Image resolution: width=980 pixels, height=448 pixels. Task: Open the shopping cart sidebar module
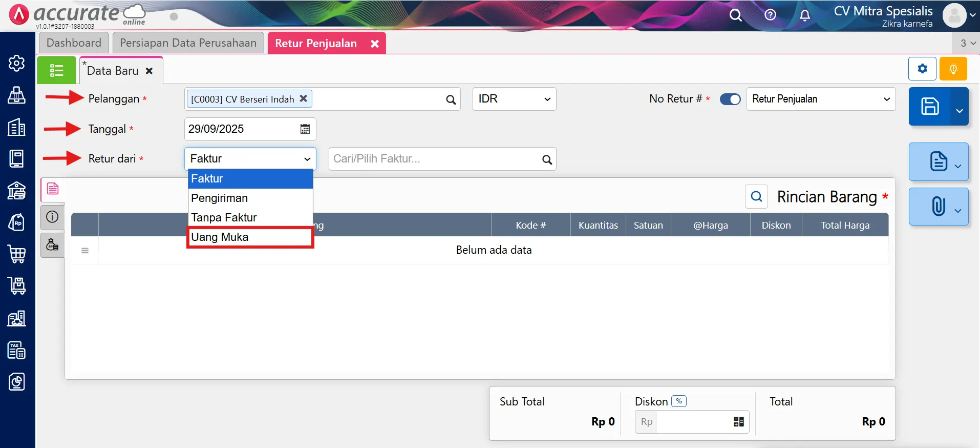(x=17, y=254)
